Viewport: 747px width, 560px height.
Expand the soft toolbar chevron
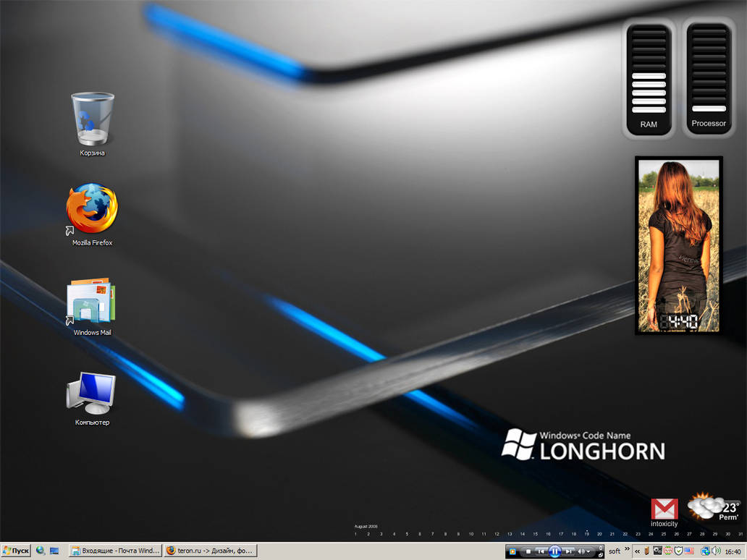pos(627,548)
